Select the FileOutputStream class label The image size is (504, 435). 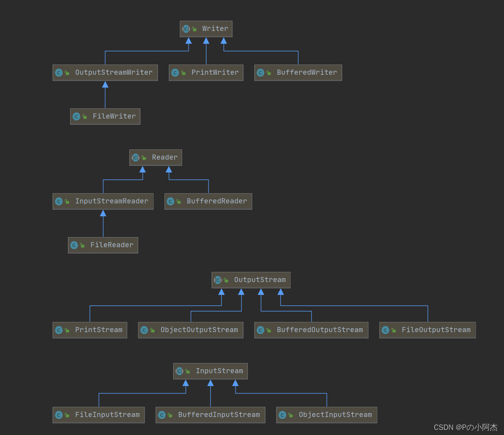(x=436, y=330)
